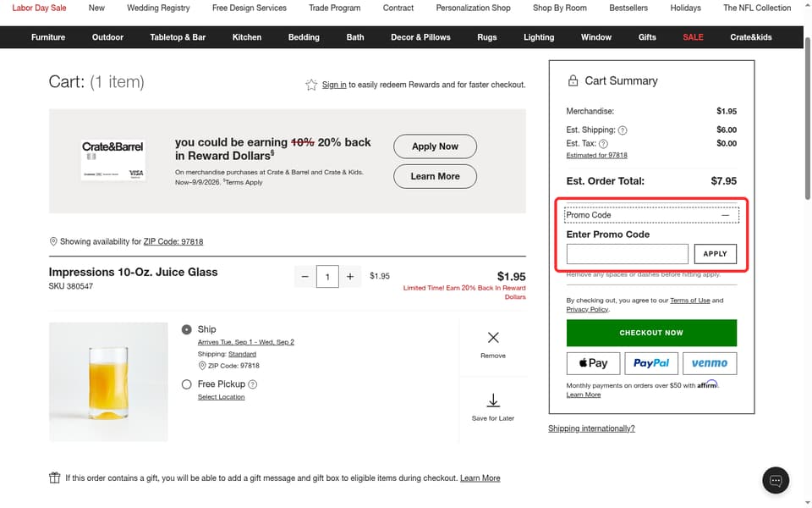Open Impressions 10-Oz. Juice Glass title
Viewport: 812px width, 508px height.
pyautogui.click(x=133, y=272)
